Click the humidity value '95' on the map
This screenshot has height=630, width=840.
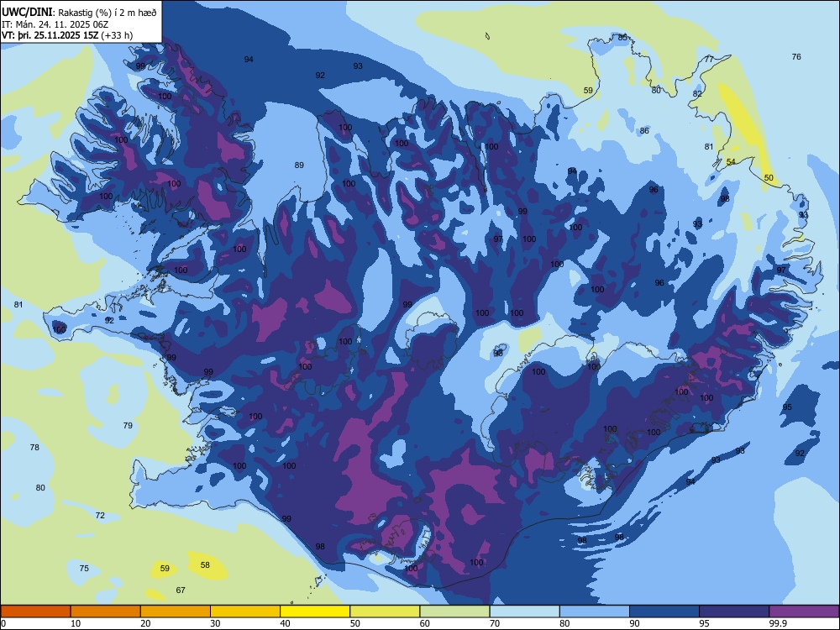point(787,407)
